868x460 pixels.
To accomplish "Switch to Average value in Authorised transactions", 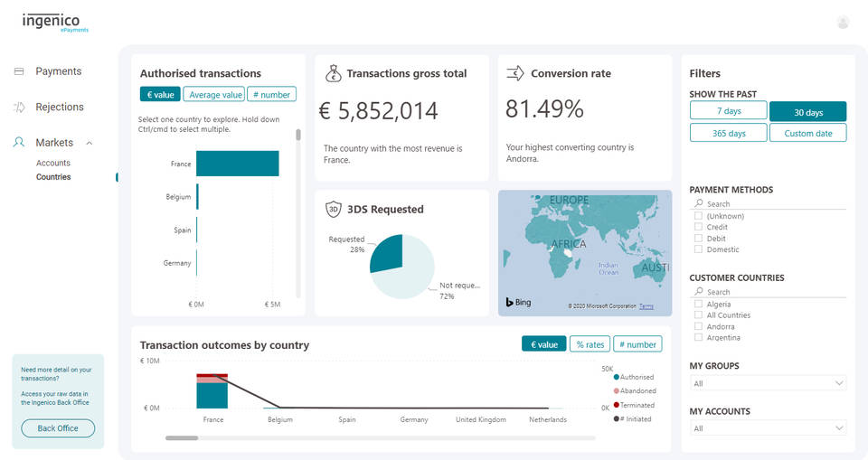I will pyautogui.click(x=213, y=95).
